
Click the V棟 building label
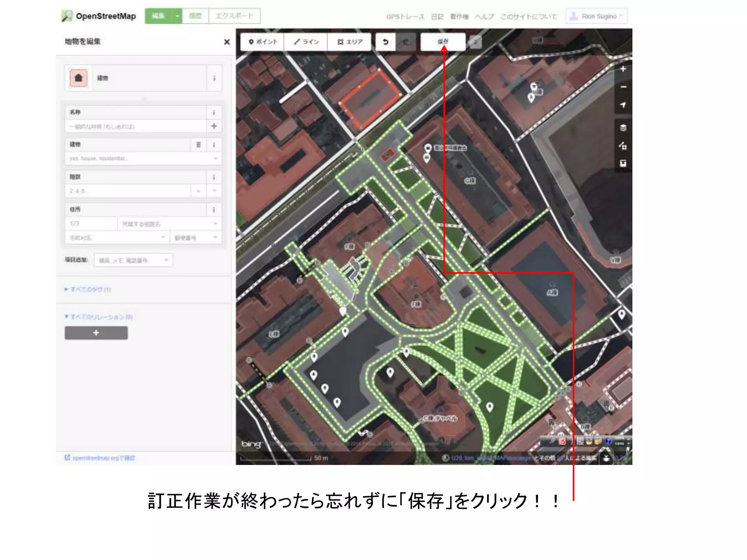tap(616, 260)
